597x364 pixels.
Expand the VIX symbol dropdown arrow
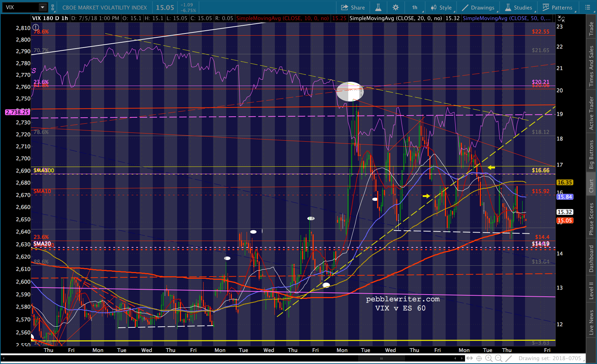(42, 7)
